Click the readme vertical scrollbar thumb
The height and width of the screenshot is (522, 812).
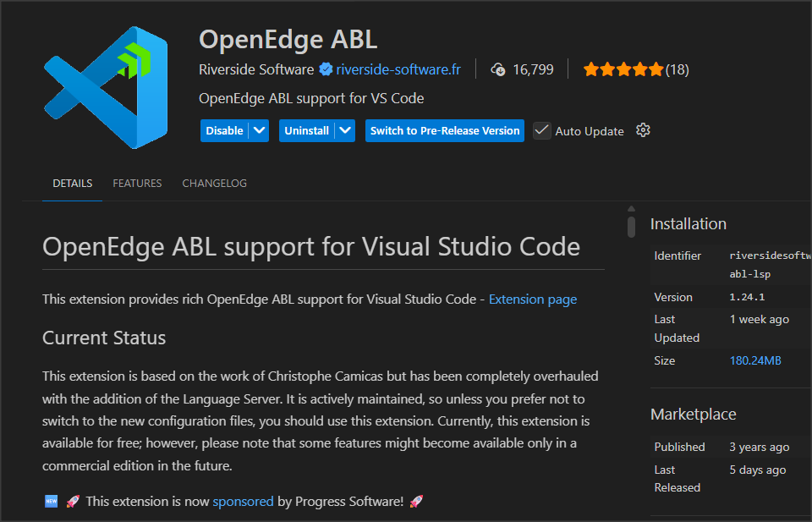click(631, 226)
